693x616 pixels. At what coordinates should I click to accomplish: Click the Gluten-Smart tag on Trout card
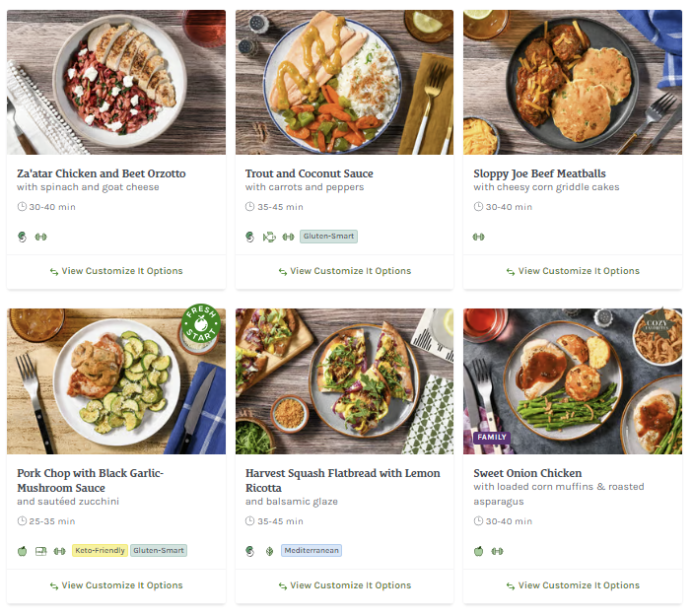tap(328, 237)
